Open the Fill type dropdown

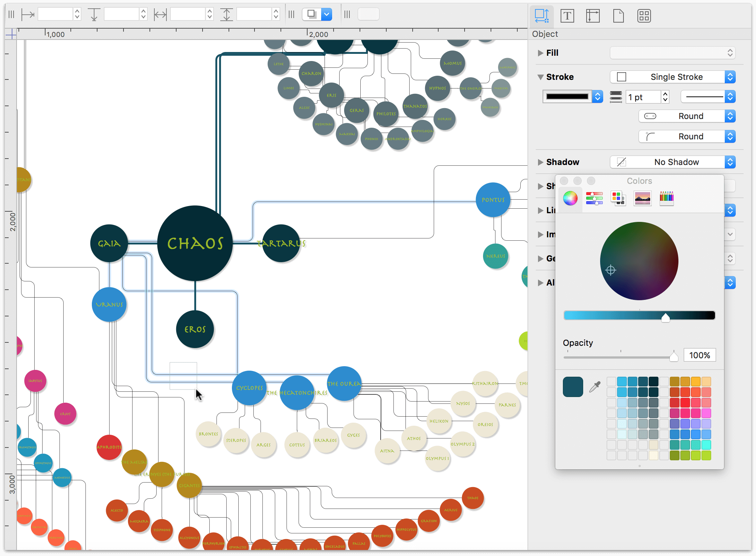pyautogui.click(x=672, y=53)
